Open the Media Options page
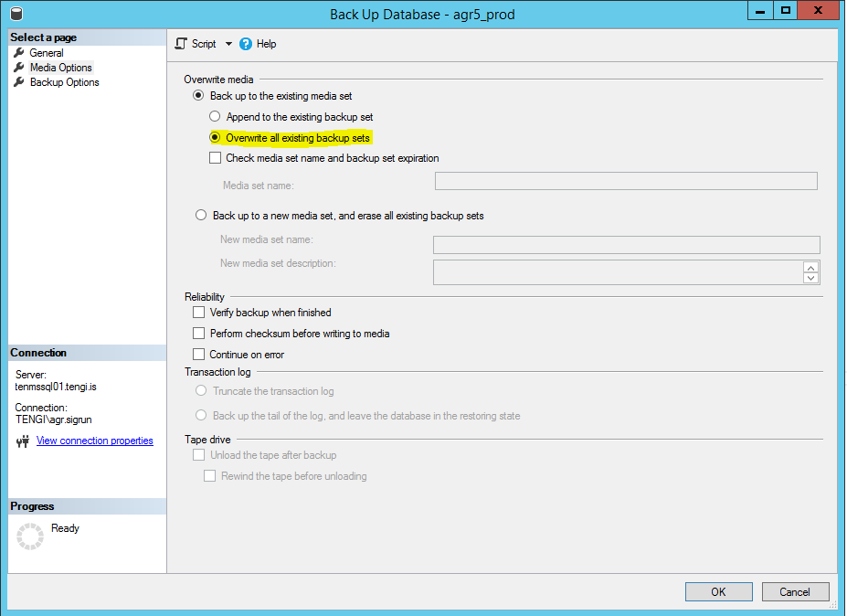The width and height of the screenshot is (847, 616). (x=61, y=68)
